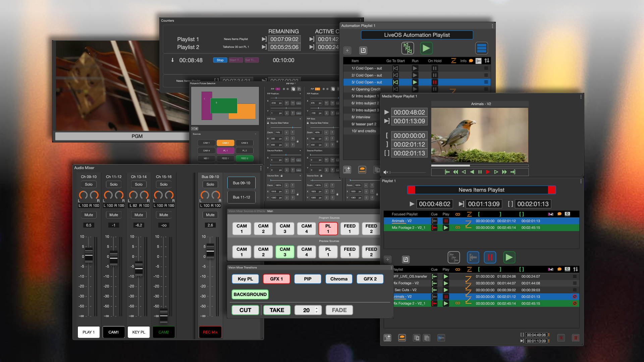Image resolution: width=644 pixels, height=362 pixels.
Task: Put 2/ Cold Open on hold
Action: (435, 75)
